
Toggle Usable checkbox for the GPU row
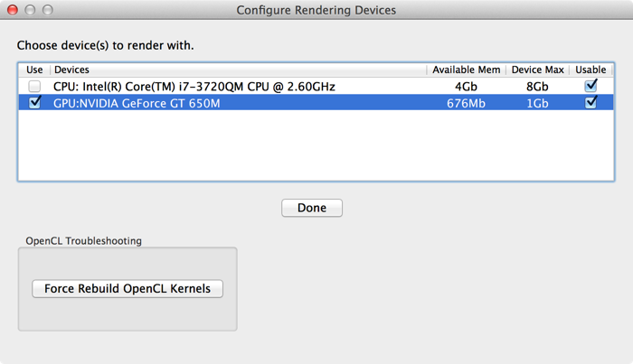(x=591, y=102)
